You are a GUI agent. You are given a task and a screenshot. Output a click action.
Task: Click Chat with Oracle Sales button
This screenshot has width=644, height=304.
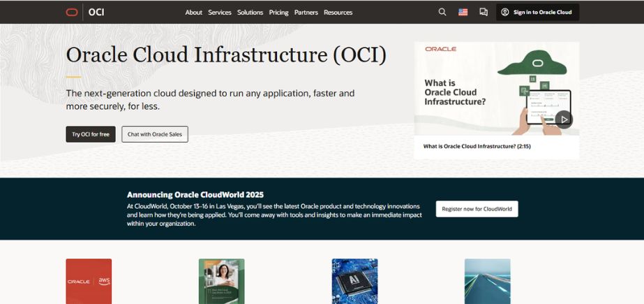[154, 134]
